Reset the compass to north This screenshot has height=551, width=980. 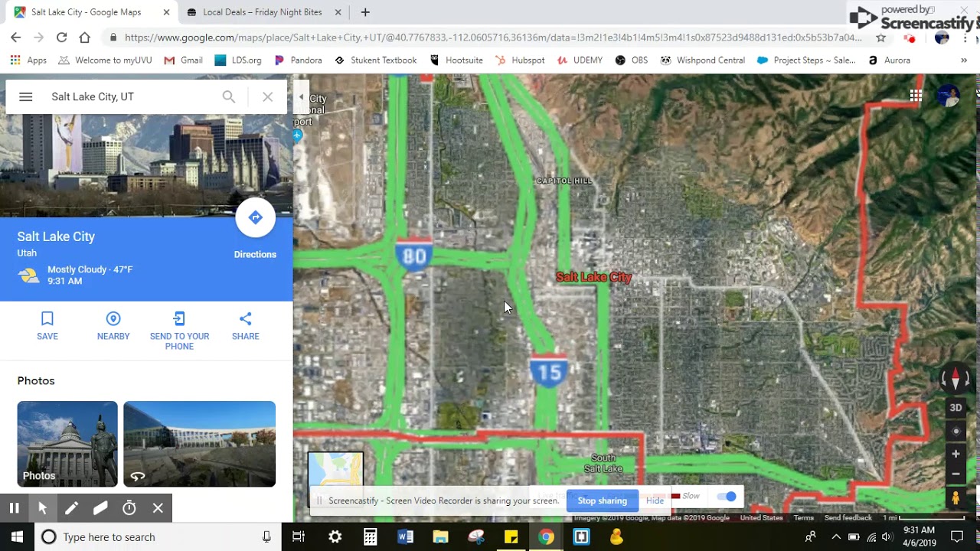pyautogui.click(x=955, y=379)
